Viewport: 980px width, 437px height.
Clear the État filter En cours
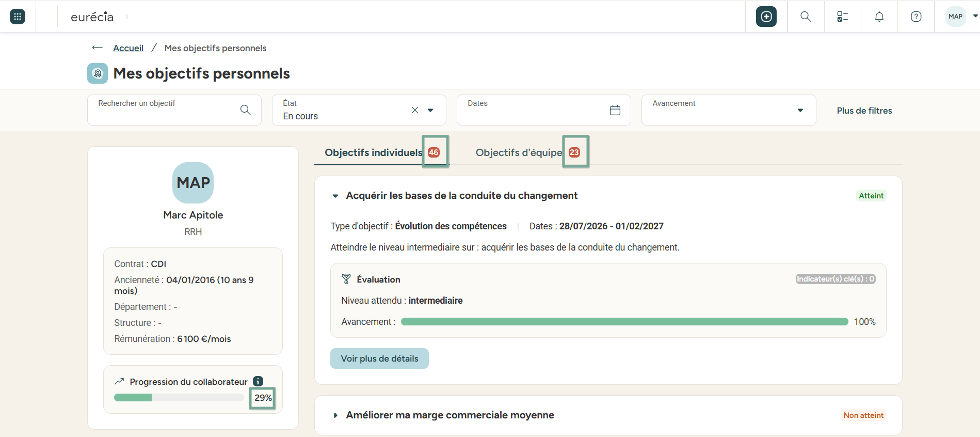(415, 110)
